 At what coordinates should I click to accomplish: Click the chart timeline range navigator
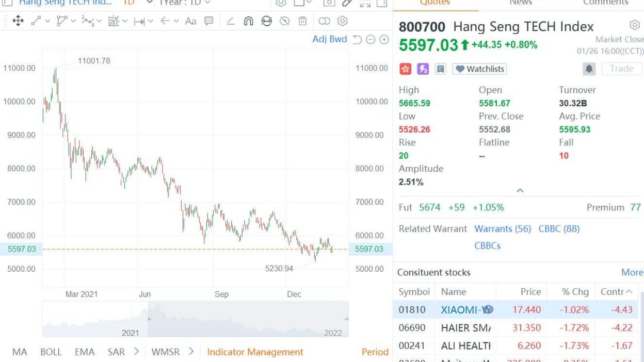coord(196,320)
